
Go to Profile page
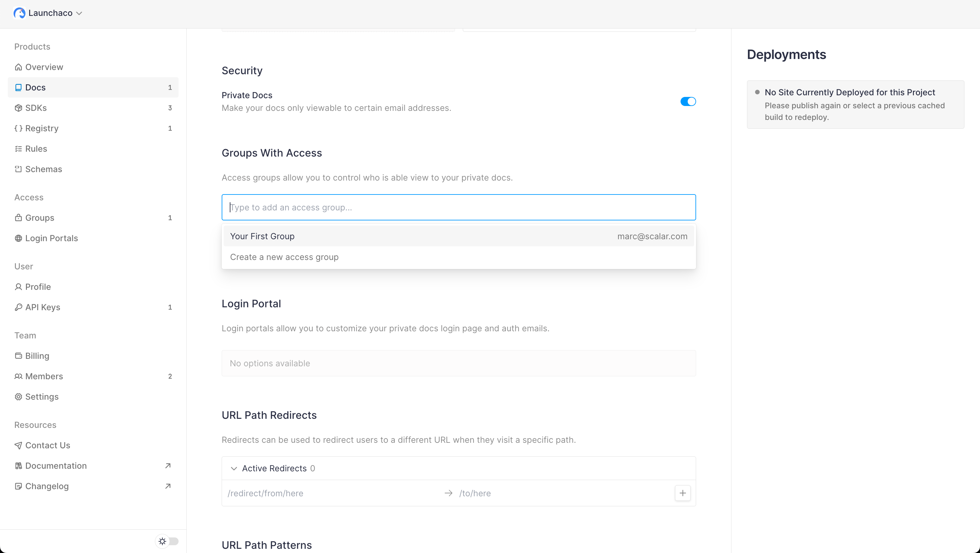[93, 287]
